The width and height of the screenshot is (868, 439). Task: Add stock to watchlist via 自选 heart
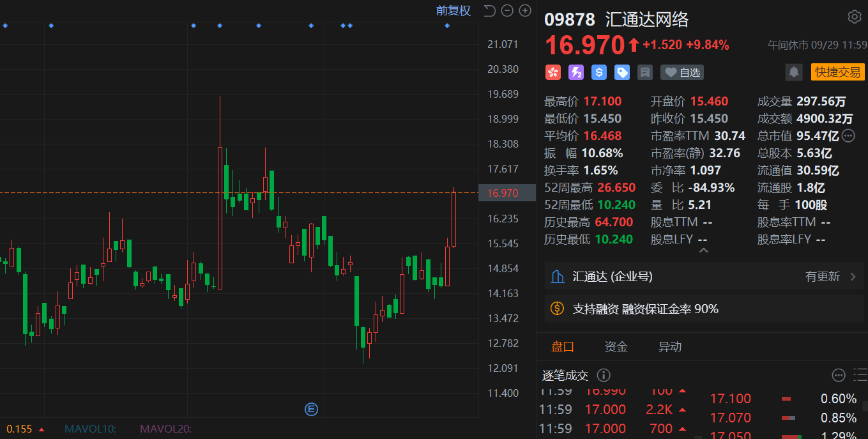[681, 72]
